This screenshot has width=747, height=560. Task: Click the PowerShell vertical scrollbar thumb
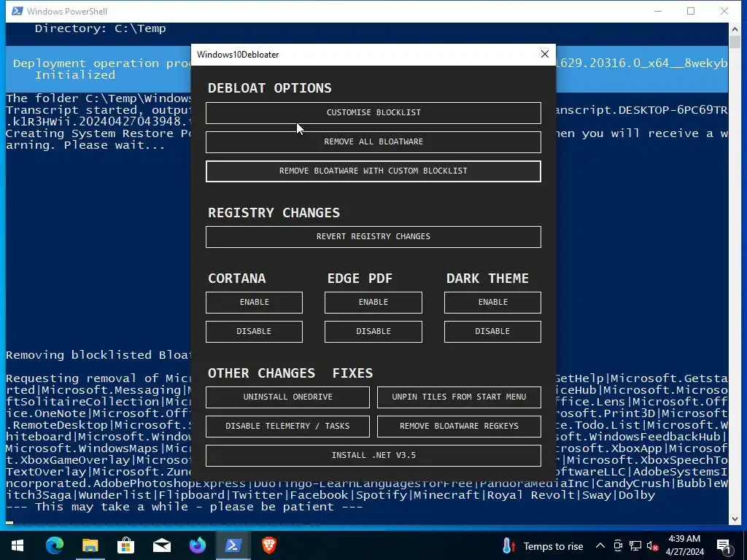click(734, 42)
